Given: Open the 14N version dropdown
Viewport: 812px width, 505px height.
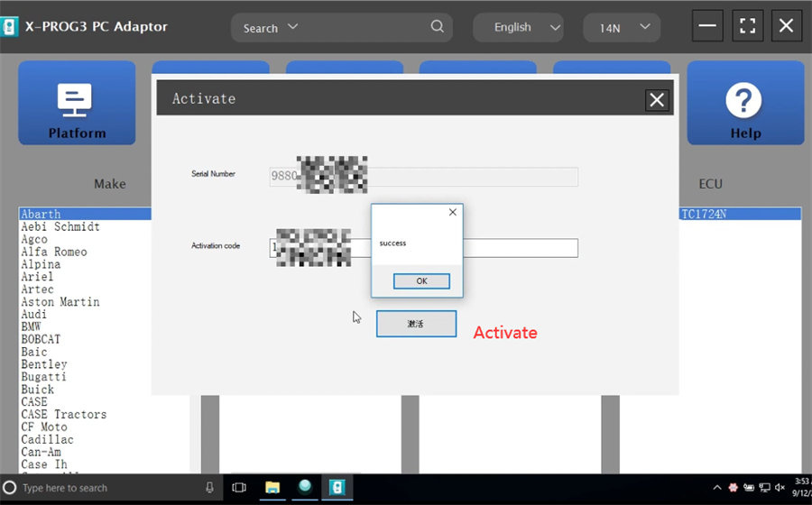Looking at the screenshot, I should (x=622, y=27).
